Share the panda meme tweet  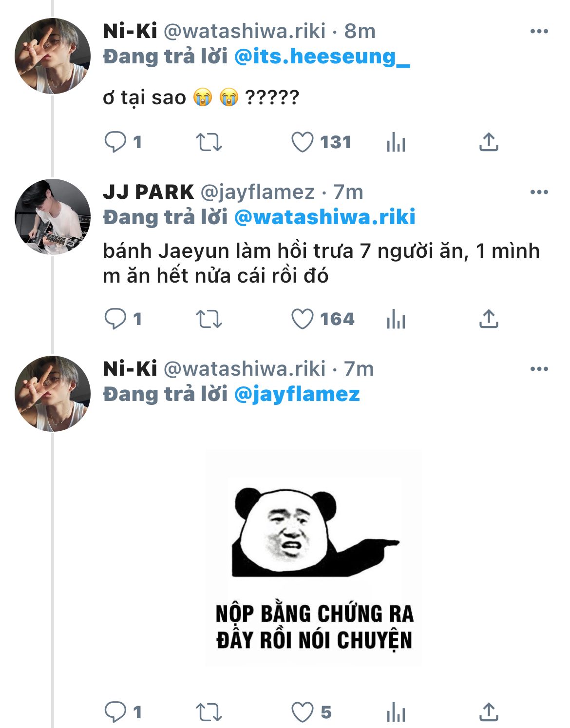(x=489, y=712)
